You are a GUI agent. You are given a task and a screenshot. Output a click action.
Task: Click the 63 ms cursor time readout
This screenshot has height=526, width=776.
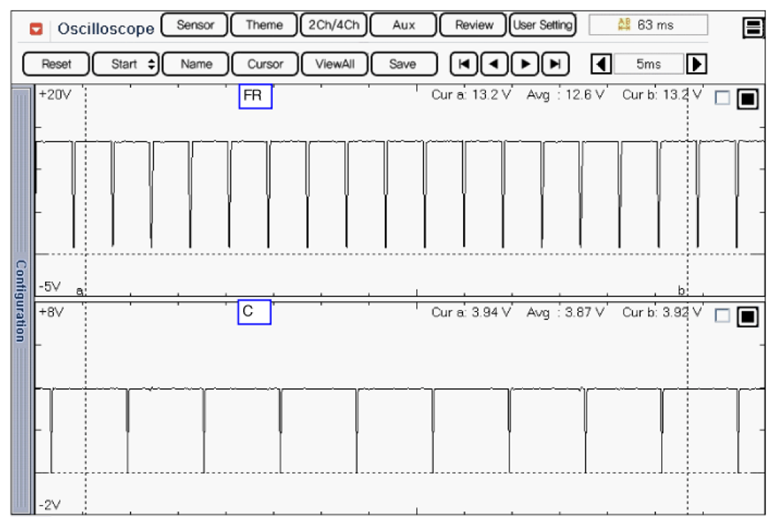click(x=648, y=25)
